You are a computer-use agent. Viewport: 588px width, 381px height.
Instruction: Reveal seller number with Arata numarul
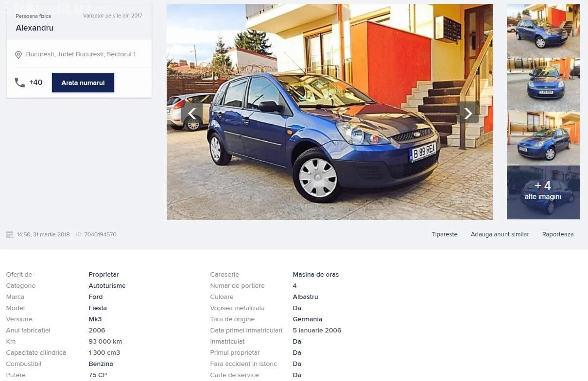pos(83,83)
